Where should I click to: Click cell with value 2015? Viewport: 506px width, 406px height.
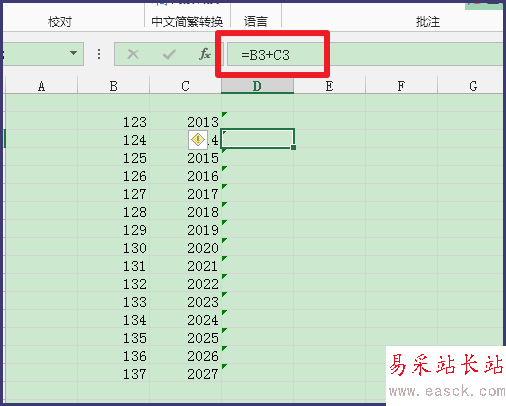coord(185,157)
